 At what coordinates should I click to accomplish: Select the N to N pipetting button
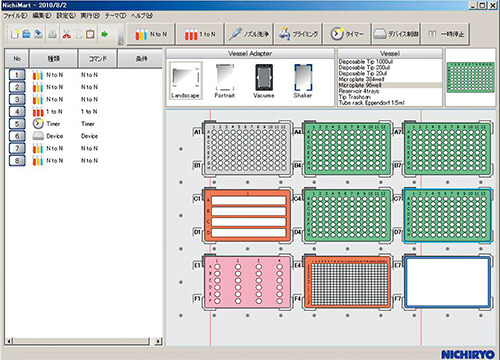click(150, 34)
